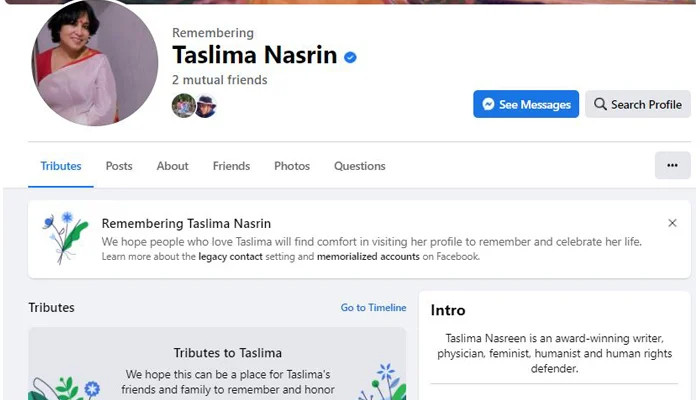Viewport: 700px width, 400px height.
Task: Click the second mutual friend avatar
Action: tap(205, 106)
